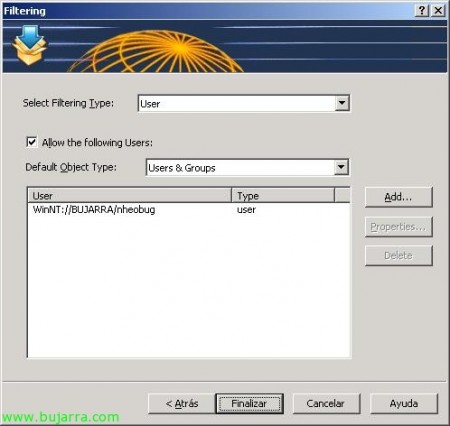The image size is (450, 426).
Task: Open the Select Filtering Type dropdown arrow
Action: tap(342, 103)
